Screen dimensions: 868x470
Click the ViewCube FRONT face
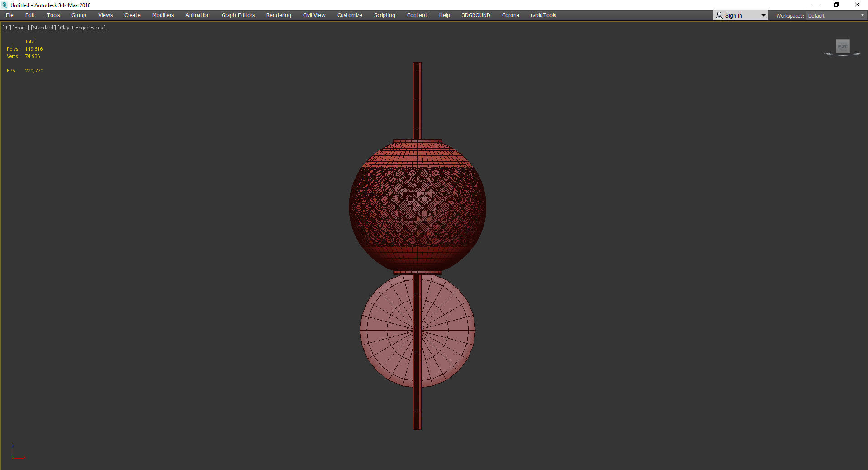843,46
